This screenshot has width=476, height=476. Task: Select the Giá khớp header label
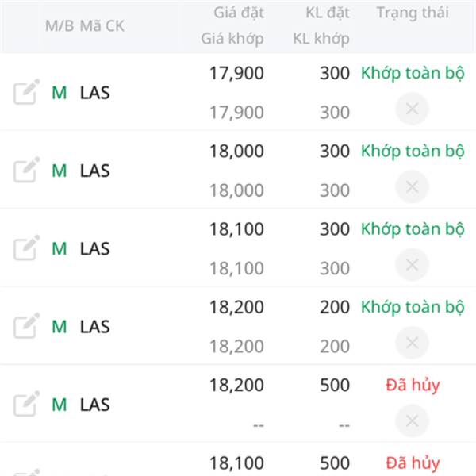pos(232,39)
